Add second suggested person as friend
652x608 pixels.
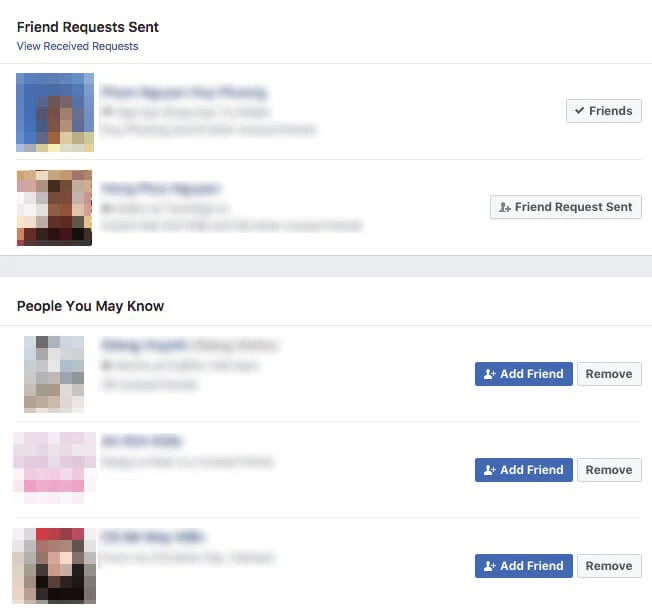click(x=524, y=470)
